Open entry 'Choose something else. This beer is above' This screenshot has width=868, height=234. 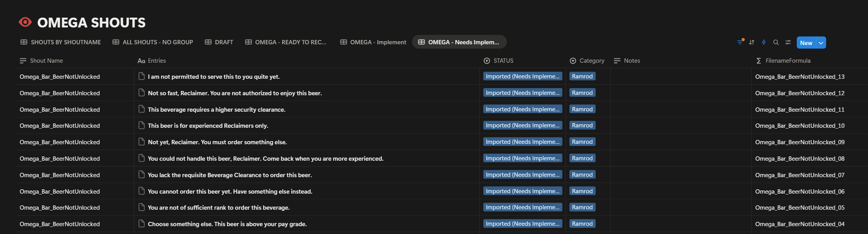click(x=227, y=224)
